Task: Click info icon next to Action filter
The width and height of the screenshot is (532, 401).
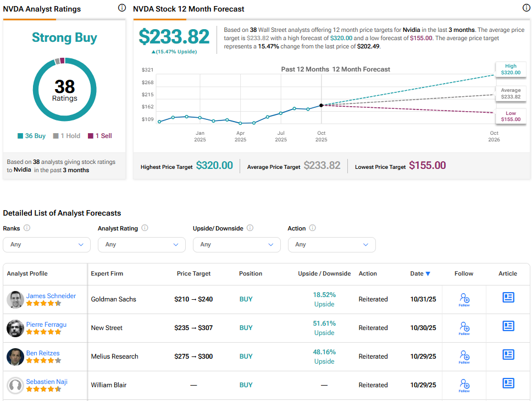Action: pyautogui.click(x=313, y=228)
